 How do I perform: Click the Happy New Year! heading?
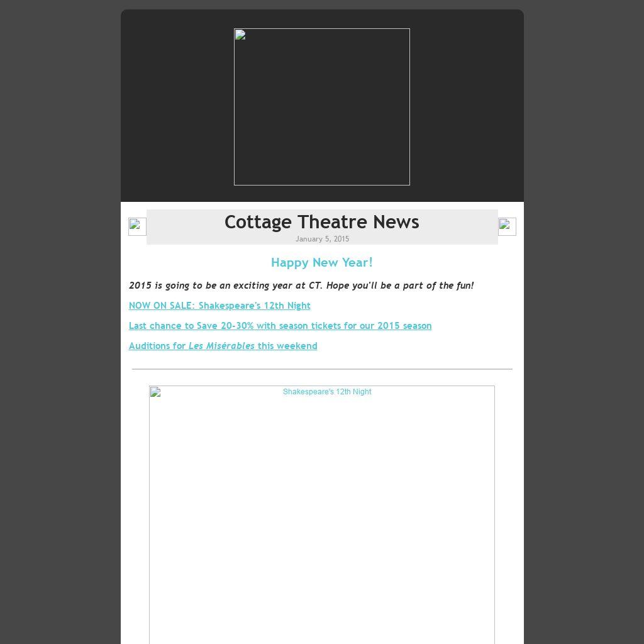(x=321, y=262)
